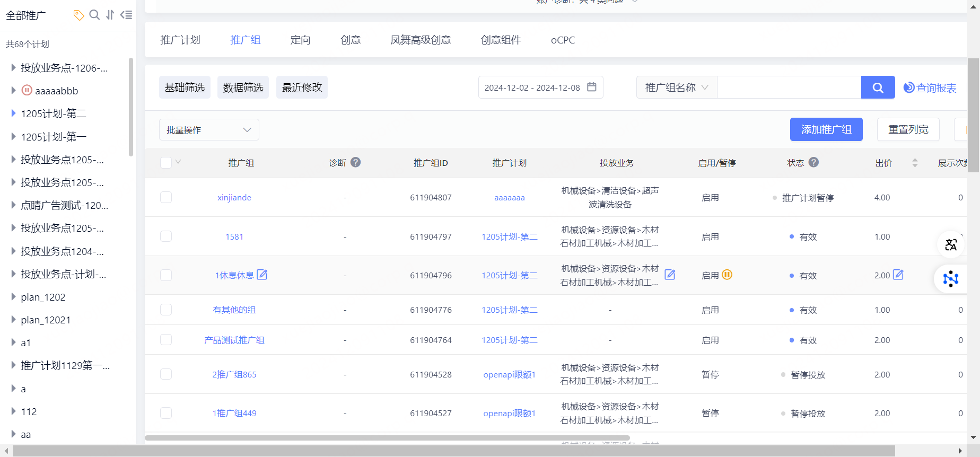
Task: Open the floating blue assistant icon
Action: tap(951, 278)
